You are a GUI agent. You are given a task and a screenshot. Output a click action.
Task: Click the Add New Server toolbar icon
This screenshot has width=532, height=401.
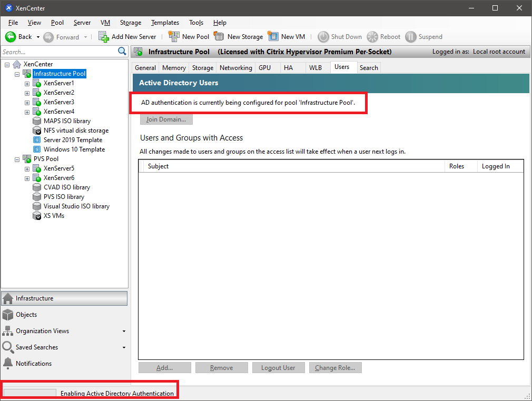[104, 37]
